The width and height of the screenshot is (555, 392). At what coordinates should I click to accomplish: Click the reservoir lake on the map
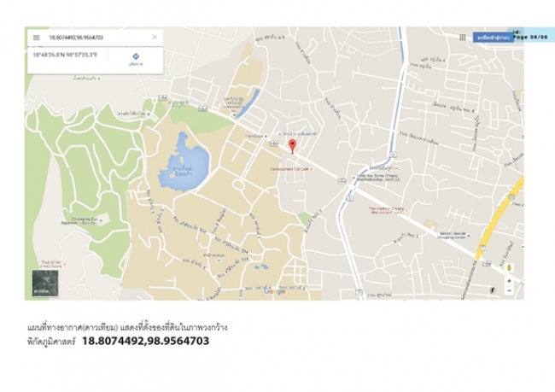[x=184, y=164]
